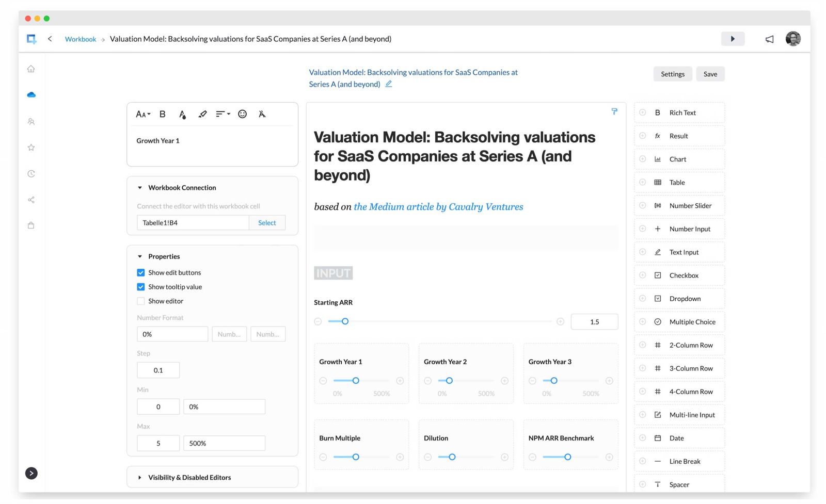This screenshot has height=504, width=826.
Task: Select the highlighter tool in the editor
Action: [x=202, y=114]
